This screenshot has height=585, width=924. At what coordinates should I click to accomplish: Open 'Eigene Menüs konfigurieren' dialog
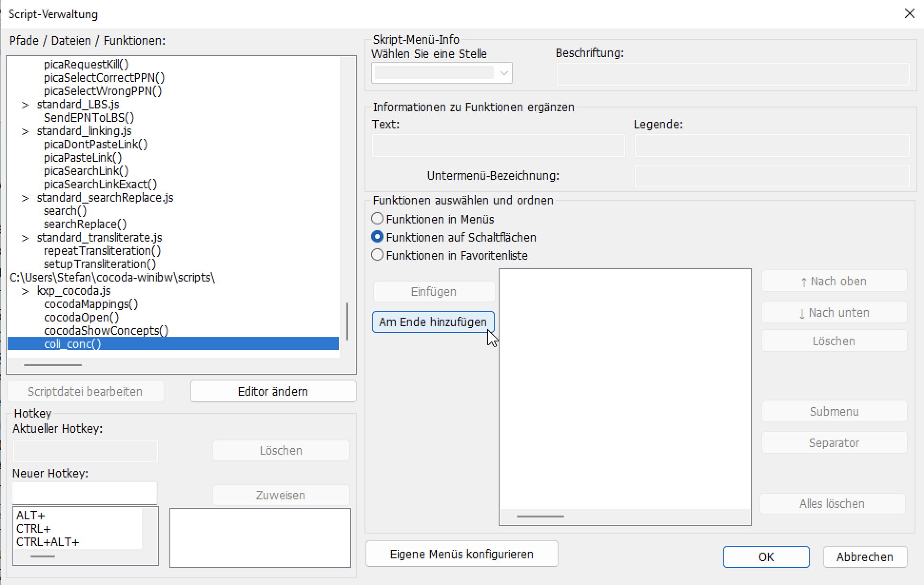[462, 554]
